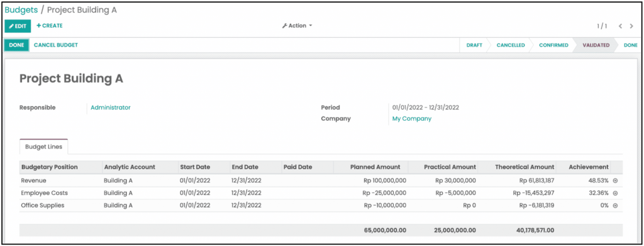Select the Office Supplies cell
The height and width of the screenshot is (246, 644).
(x=43, y=205)
